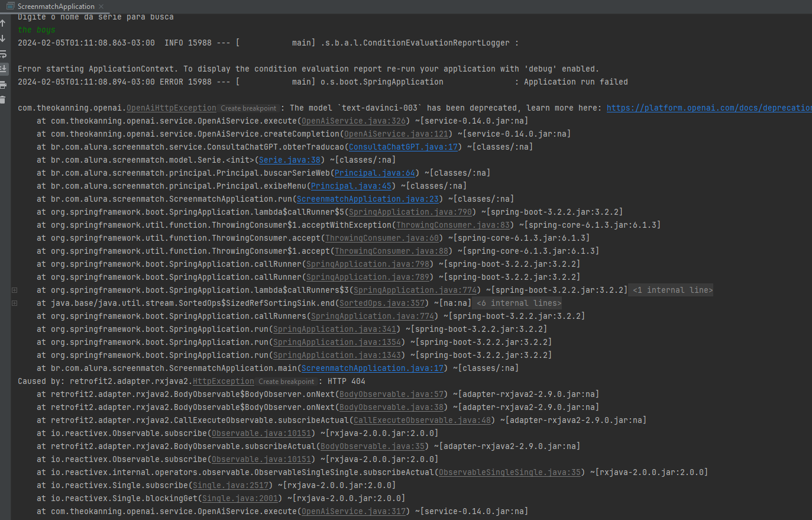Jump to OpenAiService.java:326
The image size is (812, 520).
(x=354, y=121)
